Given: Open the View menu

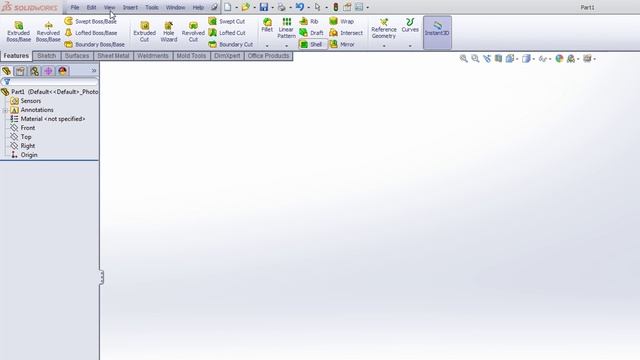Looking at the screenshot, I should 109,7.
